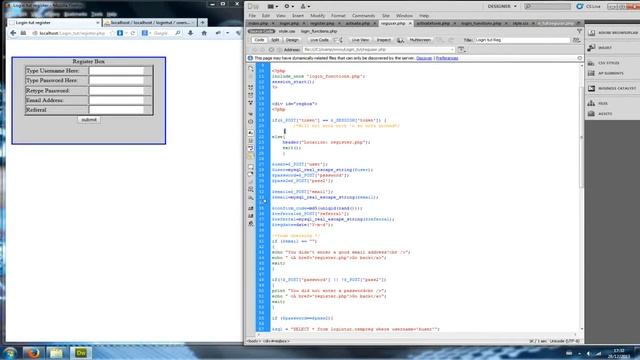Click the browser preview/debug icon beside Inspect
The height and width of the screenshot is (360, 640).
pos(400,40)
